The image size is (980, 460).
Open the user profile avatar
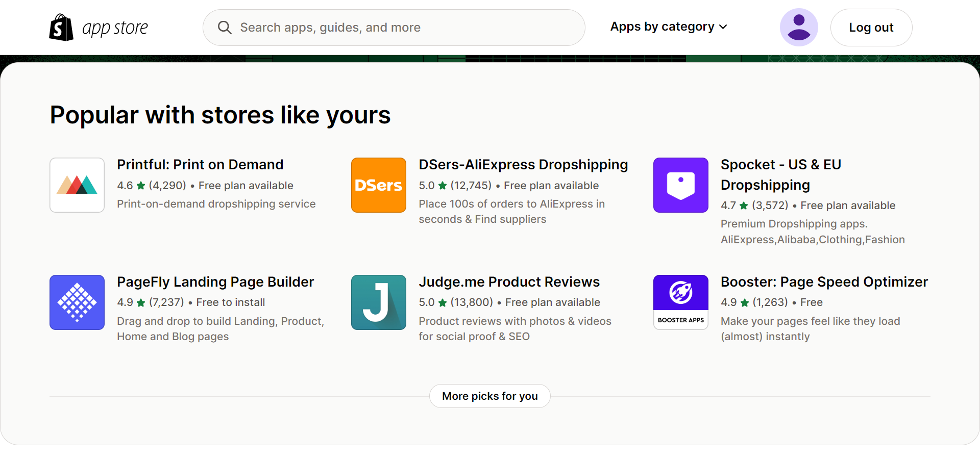click(799, 28)
